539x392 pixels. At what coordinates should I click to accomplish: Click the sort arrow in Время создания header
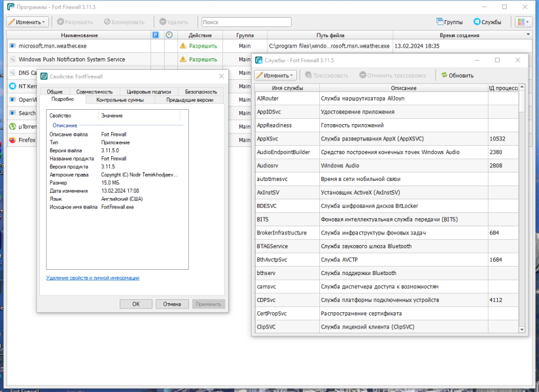point(528,35)
